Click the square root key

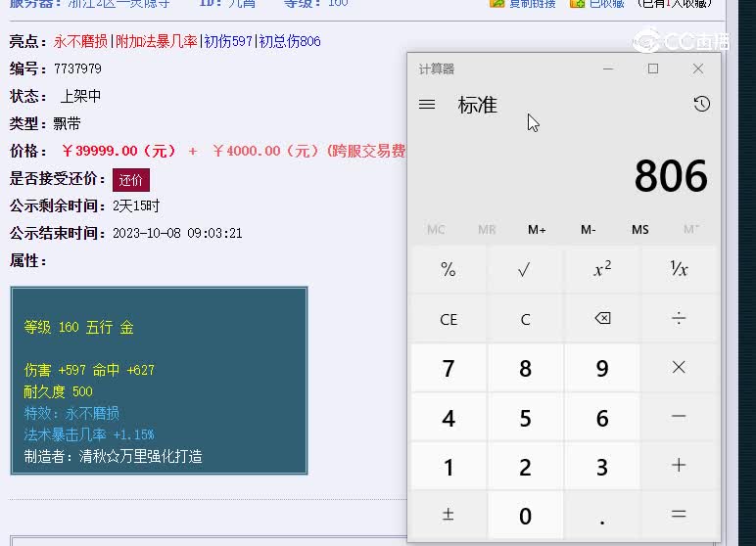click(x=525, y=269)
